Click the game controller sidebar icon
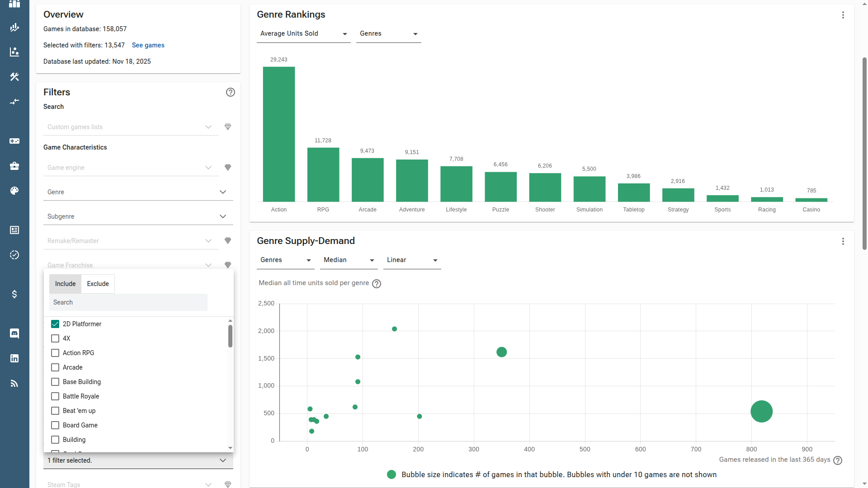Image resolution: width=868 pixels, height=488 pixels. click(14, 141)
